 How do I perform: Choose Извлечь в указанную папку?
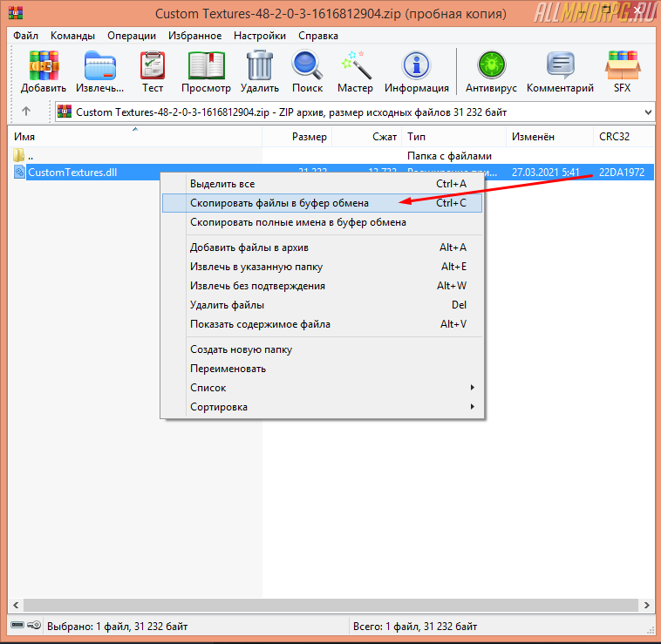[322, 267]
